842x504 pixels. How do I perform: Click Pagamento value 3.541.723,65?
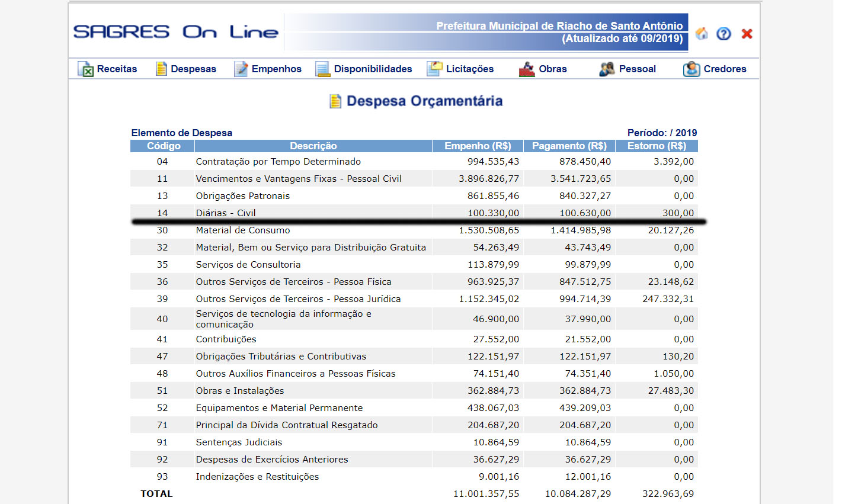coord(581,179)
